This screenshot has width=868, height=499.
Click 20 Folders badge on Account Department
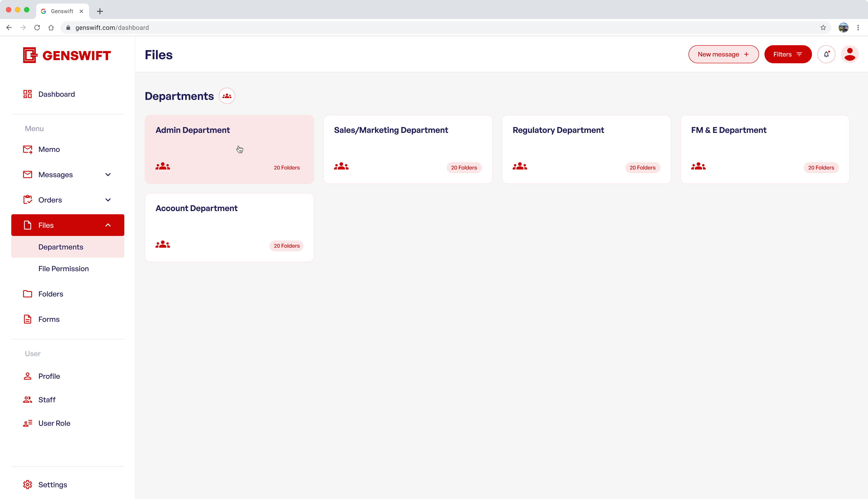click(286, 246)
